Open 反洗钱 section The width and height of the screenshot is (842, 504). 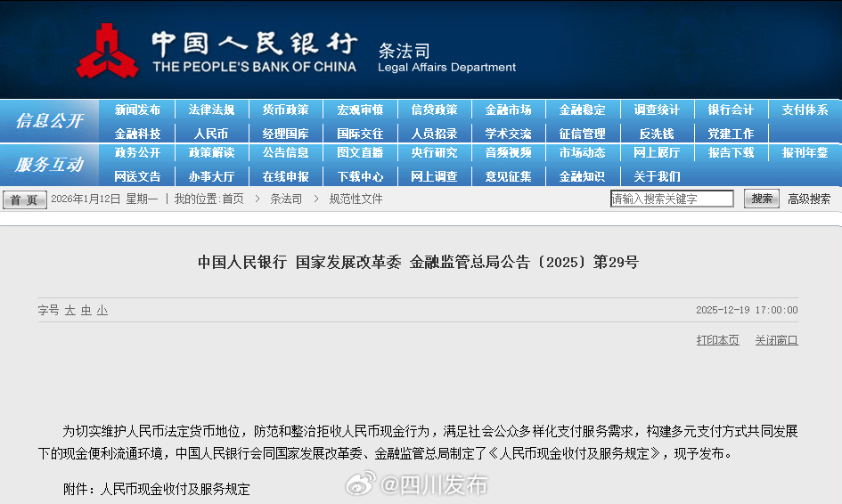[x=656, y=134]
